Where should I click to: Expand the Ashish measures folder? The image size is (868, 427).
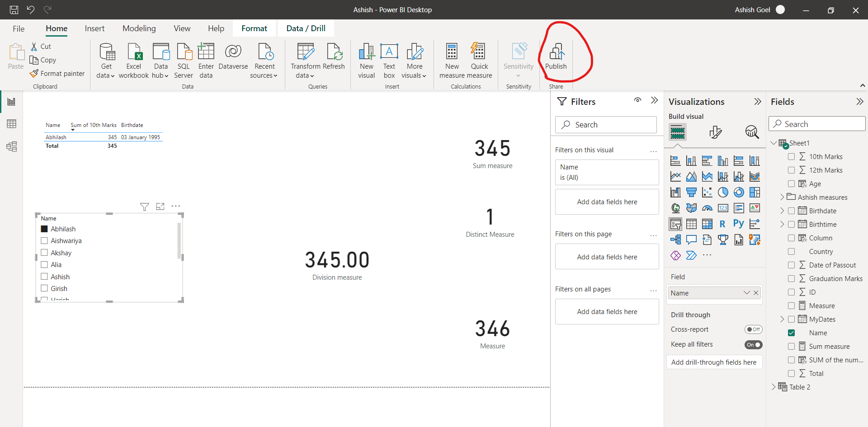(x=782, y=197)
